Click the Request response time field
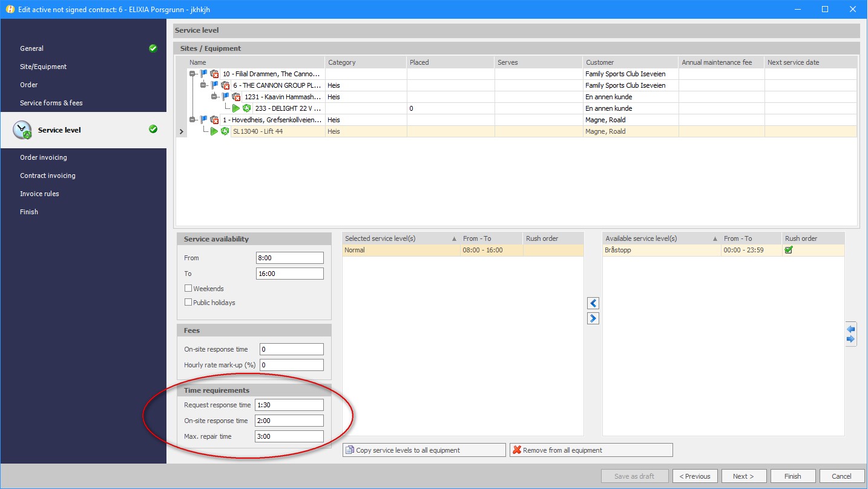The width and height of the screenshot is (868, 489). tap(289, 405)
